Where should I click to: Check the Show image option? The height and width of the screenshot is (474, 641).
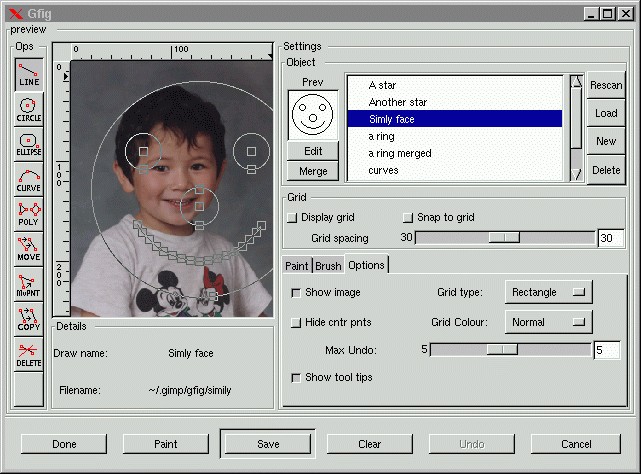(x=295, y=293)
